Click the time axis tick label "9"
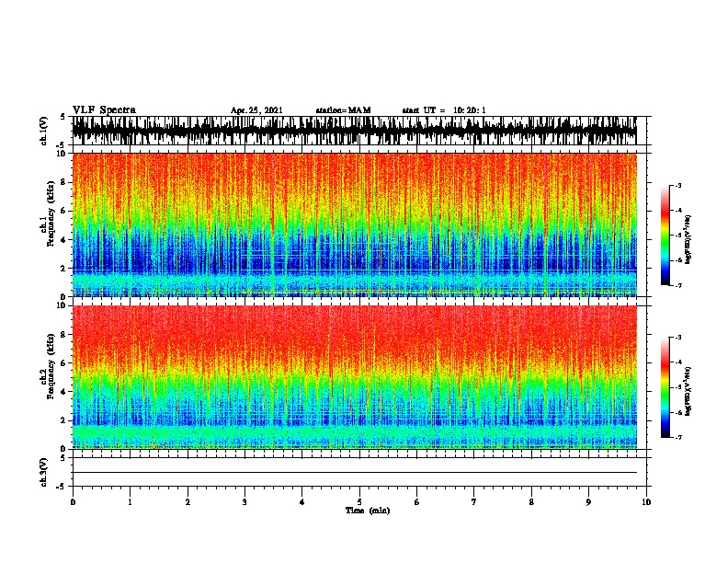This screenshot has width=728, height=563. tap(588, 501)
